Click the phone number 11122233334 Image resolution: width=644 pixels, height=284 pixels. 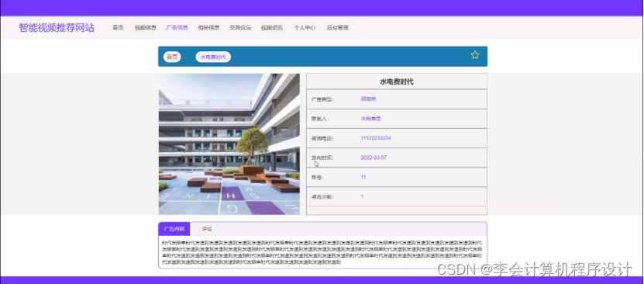[376, 138]
